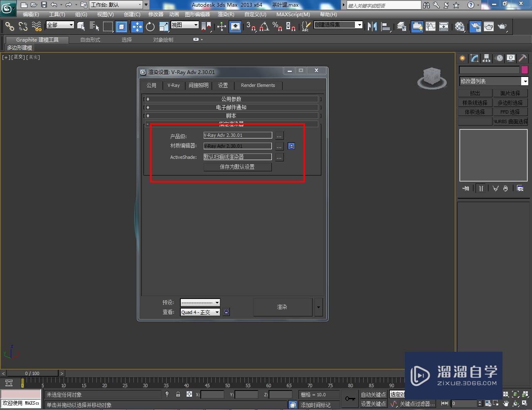Open Render Setup from main toolbar

click(475, 27)
